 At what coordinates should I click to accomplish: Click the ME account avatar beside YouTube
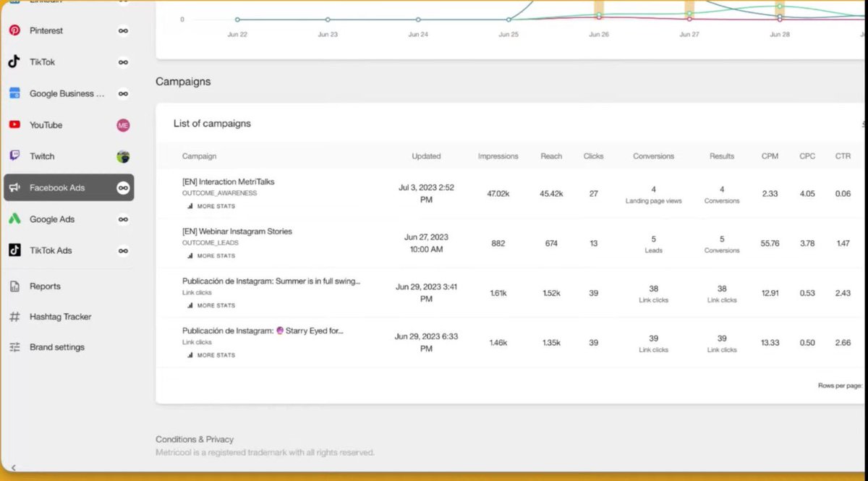pos(124,125)
